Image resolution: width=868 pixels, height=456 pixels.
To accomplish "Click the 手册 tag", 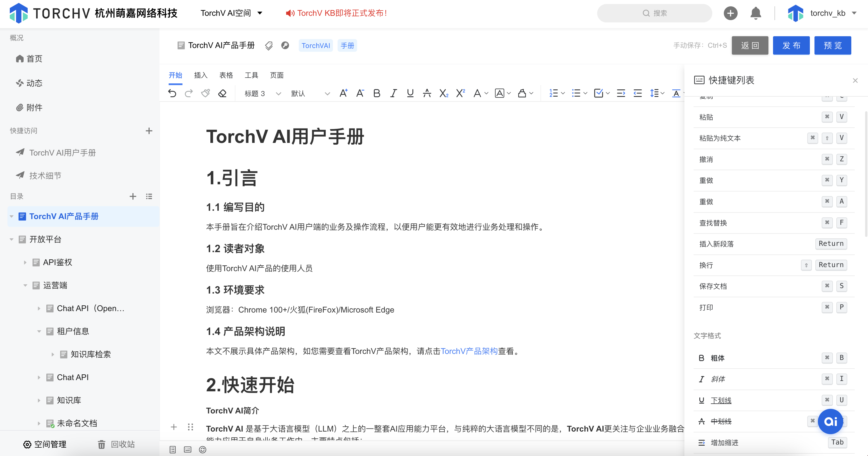I will click(x=347, y=45).
